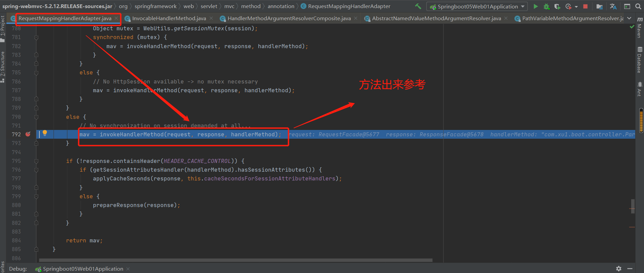Close HandlerMethodArgumentResolverComposite.java tab
The width and height of the screenshot is (644, 273).
[x=356, y=18]
